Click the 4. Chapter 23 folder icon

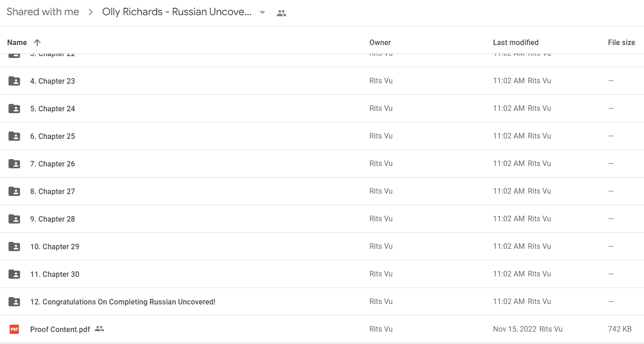click(x=14, y=81)
